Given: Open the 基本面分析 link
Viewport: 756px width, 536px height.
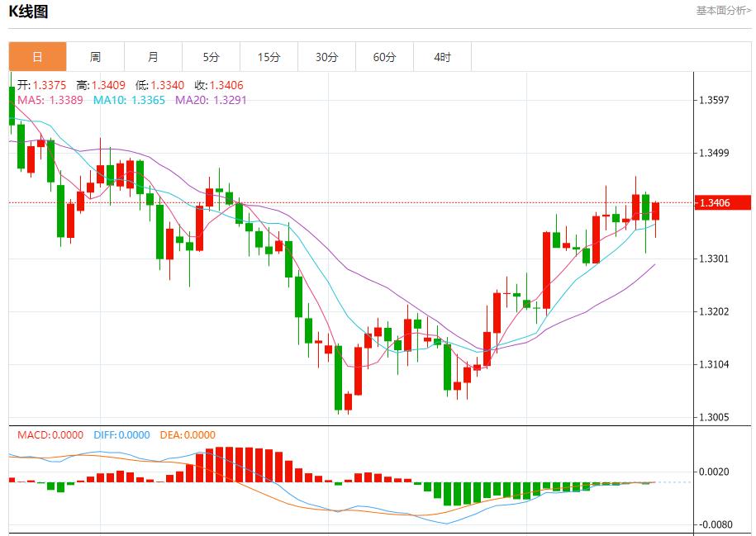Looking at the screenshot, I should pos(723,11).
